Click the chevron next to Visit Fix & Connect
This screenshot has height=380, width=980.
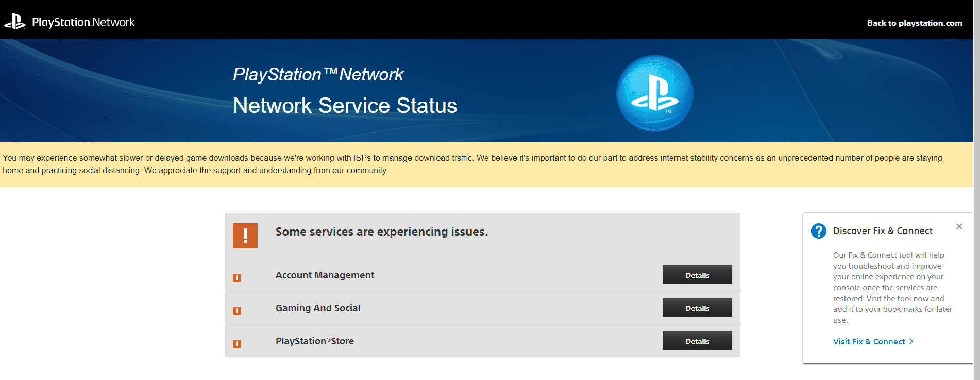(911, 341)
